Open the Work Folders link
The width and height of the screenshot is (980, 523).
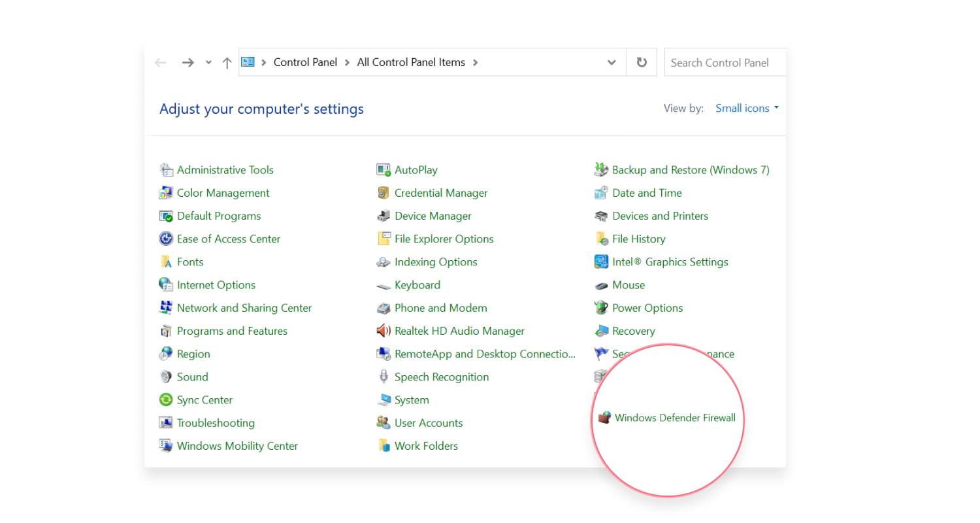[426, 446]
